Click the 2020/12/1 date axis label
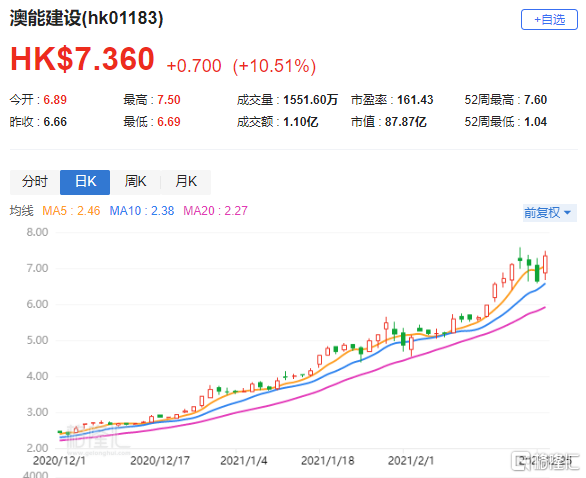 (x=59, y=461)
